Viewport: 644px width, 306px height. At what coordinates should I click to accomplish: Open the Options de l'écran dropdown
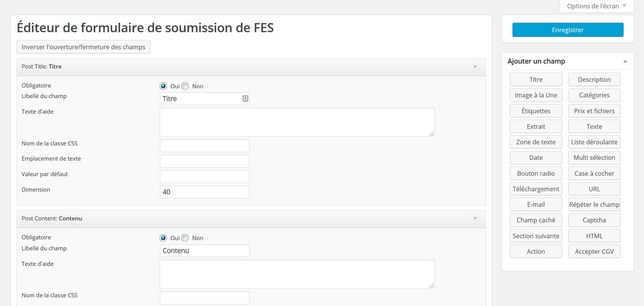click(596, 6)
